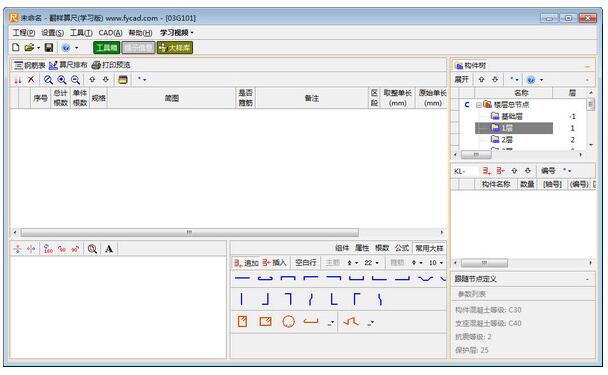
Task: Select the orange vertical stirrup shape
Action: [x=242, y=321]
